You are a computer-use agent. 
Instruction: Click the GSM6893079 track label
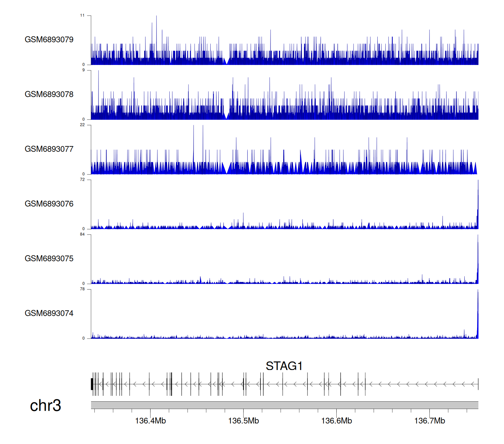[x=49, y=40]
